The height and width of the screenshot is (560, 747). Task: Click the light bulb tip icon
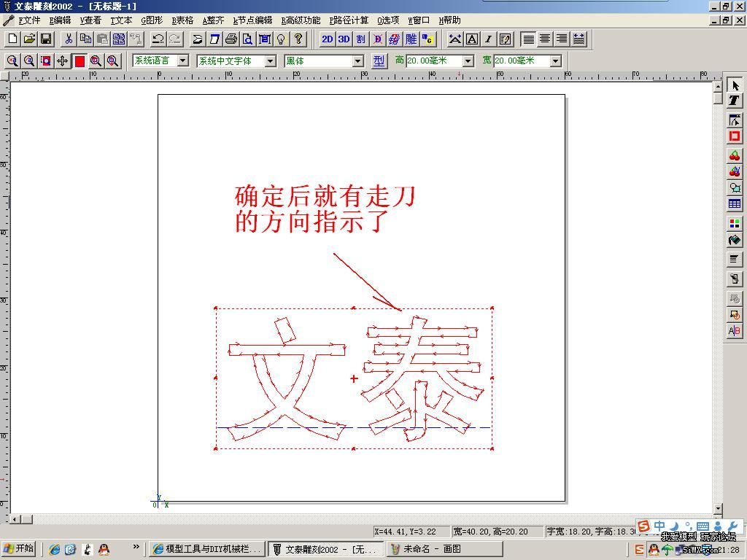(281, 39)
